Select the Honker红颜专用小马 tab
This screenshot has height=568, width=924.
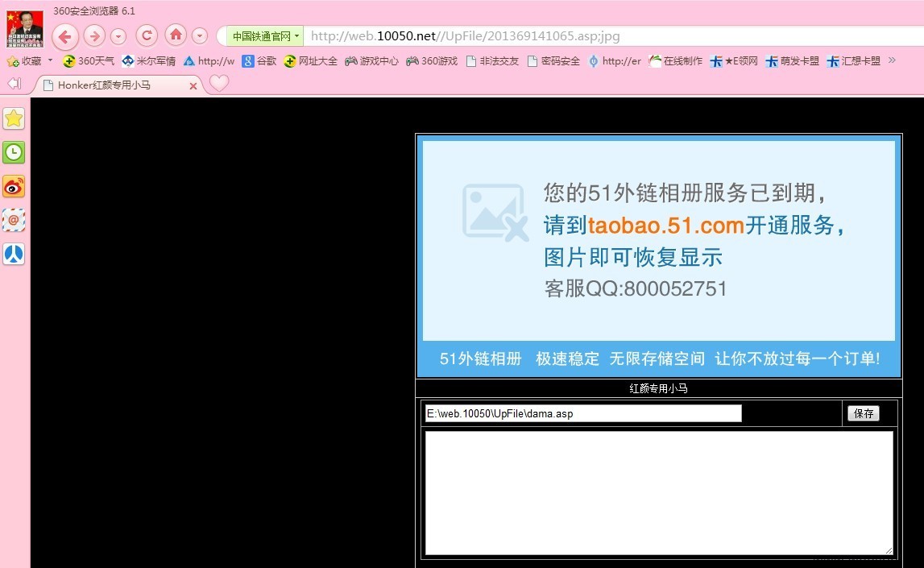point(118,85)
